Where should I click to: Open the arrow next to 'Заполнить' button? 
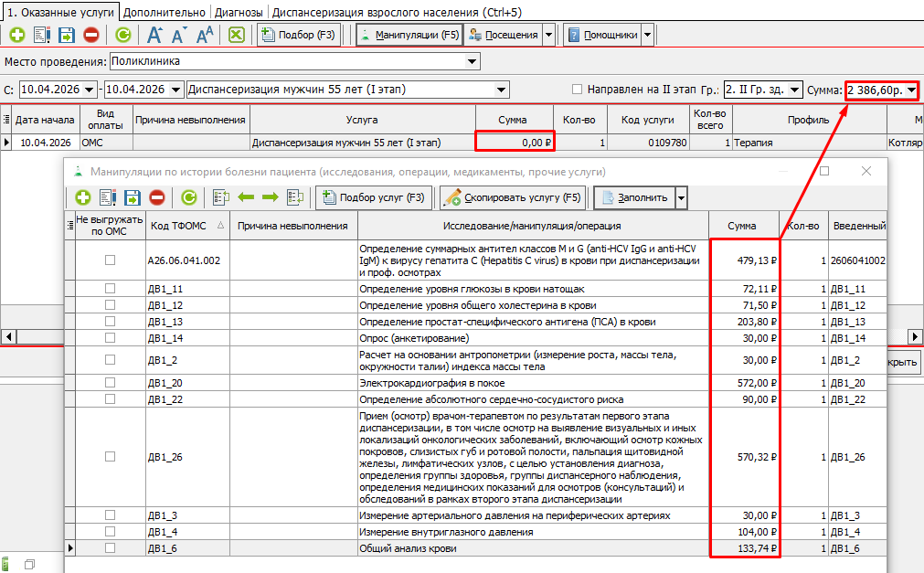tap(680, 197)
